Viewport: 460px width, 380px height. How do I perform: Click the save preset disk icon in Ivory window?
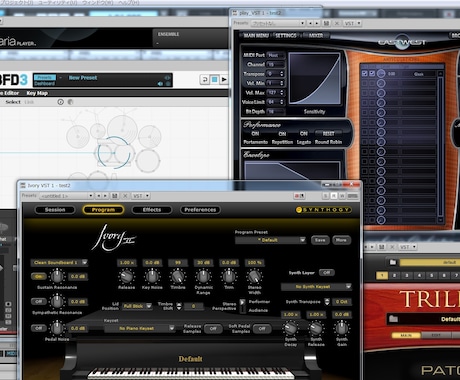pyautogui.click(x=115, y=196)
